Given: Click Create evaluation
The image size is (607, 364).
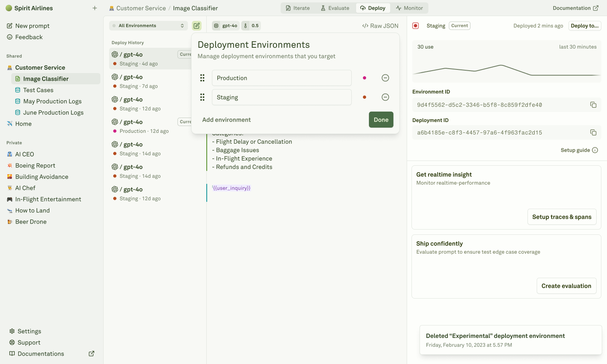Looking at the screenshot, I should coord(566,285).
